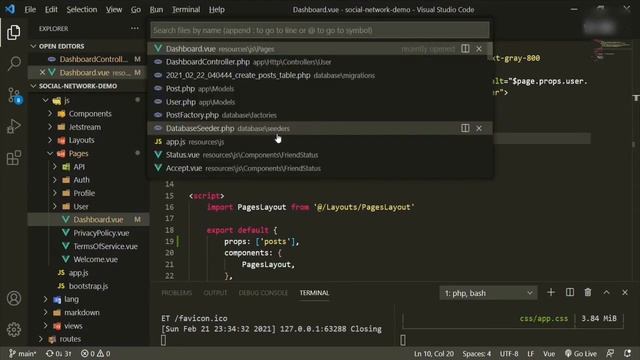
Task: Switch to the Output panel tab
Action: (x=215, y=293)
